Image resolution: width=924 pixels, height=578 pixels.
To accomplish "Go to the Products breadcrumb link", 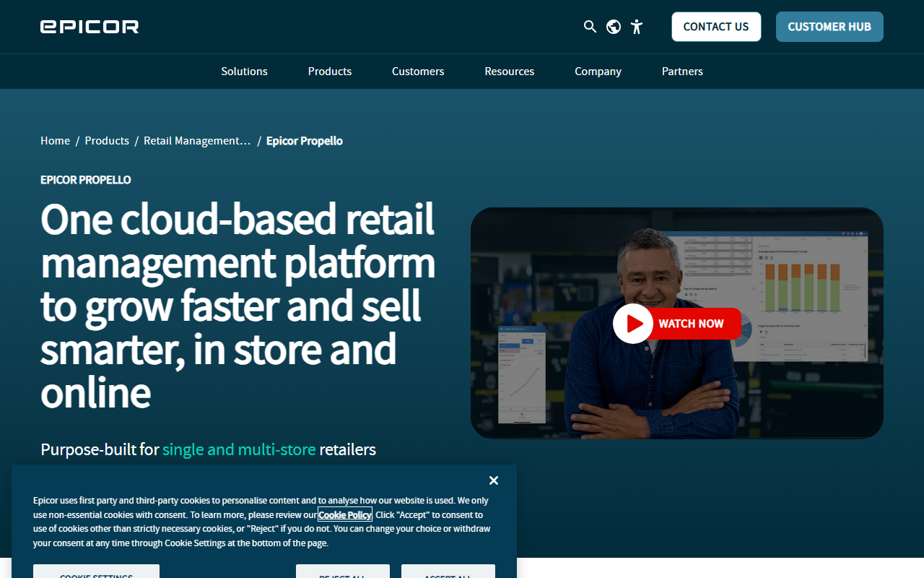I will pyautogui.click(x=107, y=141).
